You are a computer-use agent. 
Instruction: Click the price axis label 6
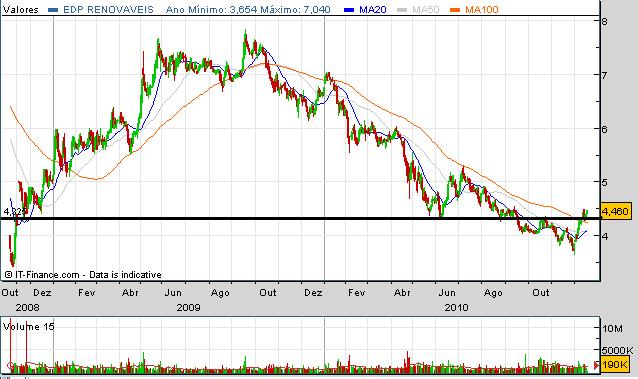[605, 129]
